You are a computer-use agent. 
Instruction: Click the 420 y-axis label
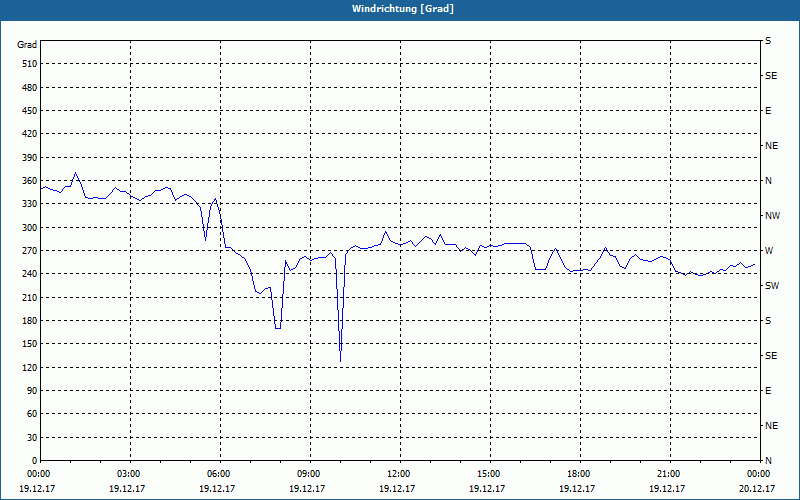30,134
